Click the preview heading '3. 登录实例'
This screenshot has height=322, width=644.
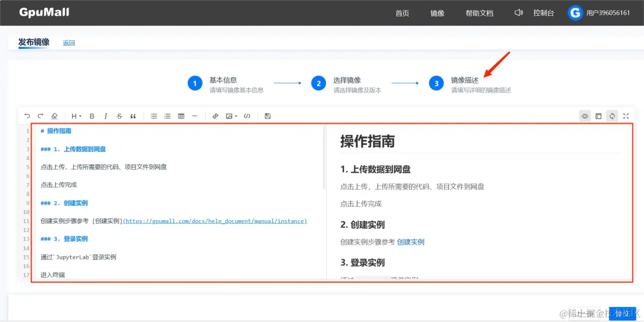(x=362, y=263)
